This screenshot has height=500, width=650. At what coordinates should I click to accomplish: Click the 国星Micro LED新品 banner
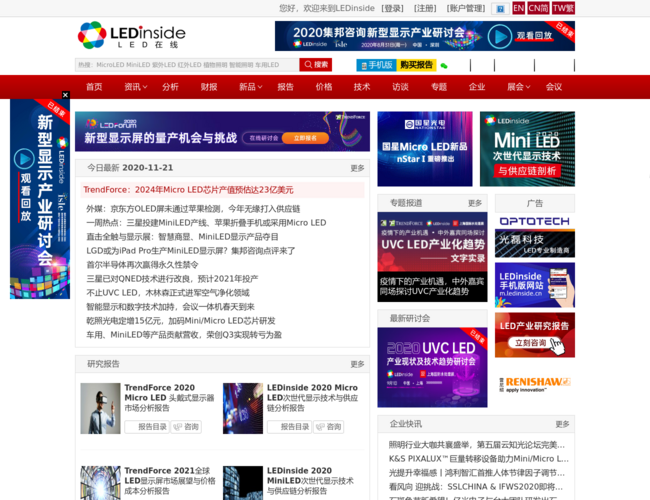coord(425,149)
